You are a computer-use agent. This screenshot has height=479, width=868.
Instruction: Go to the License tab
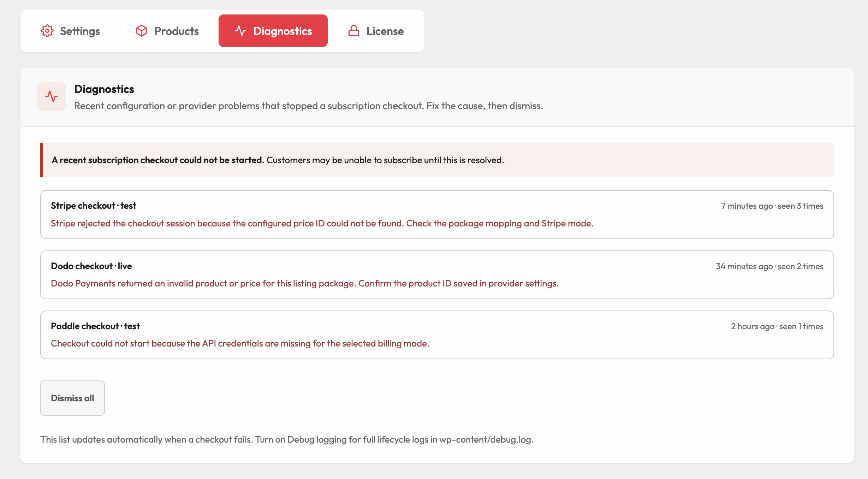click(x=376, y=31)
